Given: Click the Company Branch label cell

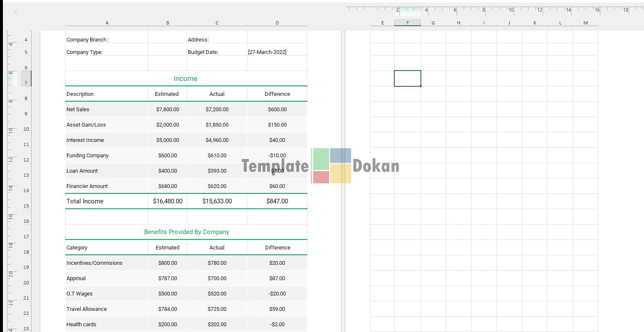Looking at the screenshot, I should pyautogui.click(x=106, y=40).
